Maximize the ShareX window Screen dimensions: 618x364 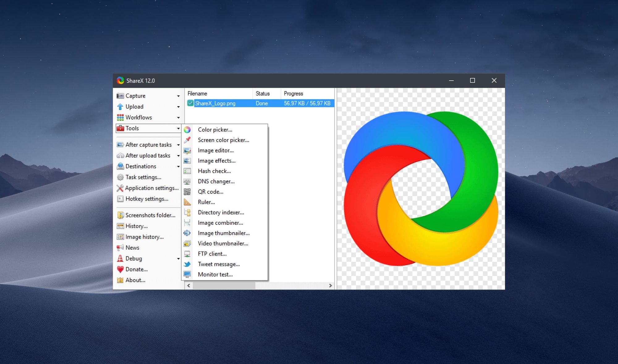pyautogui.click(x=472, y=81)
